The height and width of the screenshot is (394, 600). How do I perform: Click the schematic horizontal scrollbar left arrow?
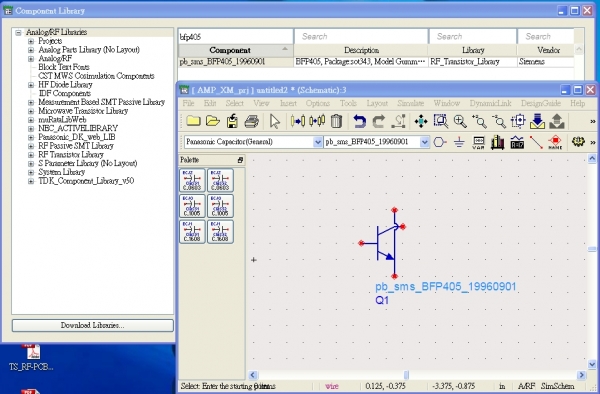pos(253,375)
